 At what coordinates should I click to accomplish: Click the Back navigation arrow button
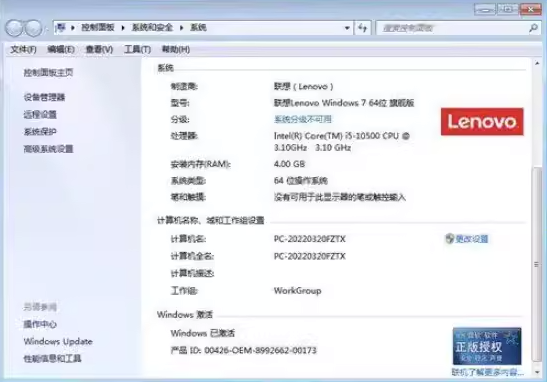15,28
